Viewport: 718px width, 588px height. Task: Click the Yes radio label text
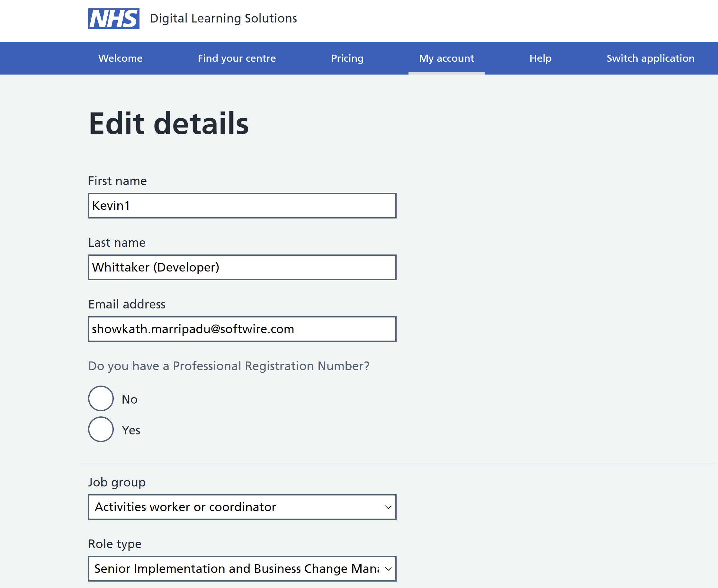(131, 430)
